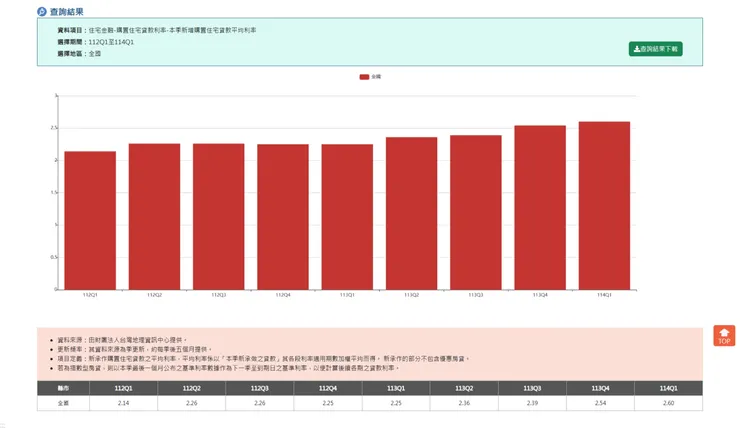Click the 2.60 value in the table
Image resolution: width=740 pixels, height=431 pixels.
(x=668, y=403)
